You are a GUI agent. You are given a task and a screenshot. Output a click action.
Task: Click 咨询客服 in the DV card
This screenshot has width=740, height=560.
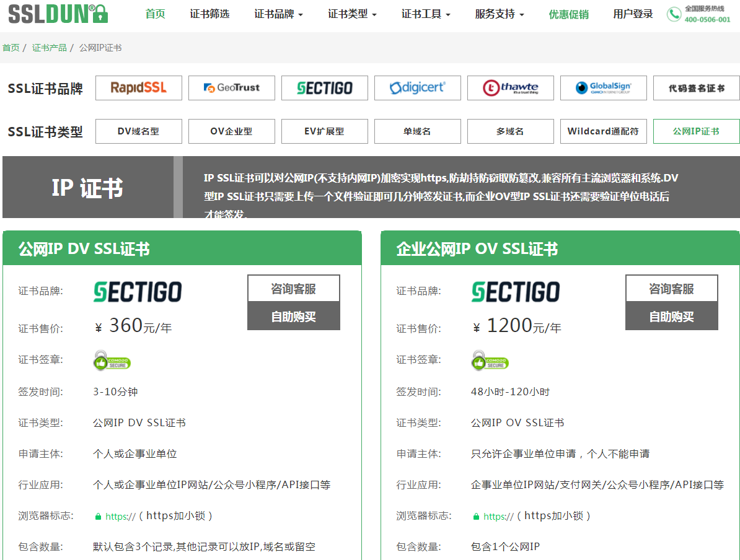pos(294,288)
